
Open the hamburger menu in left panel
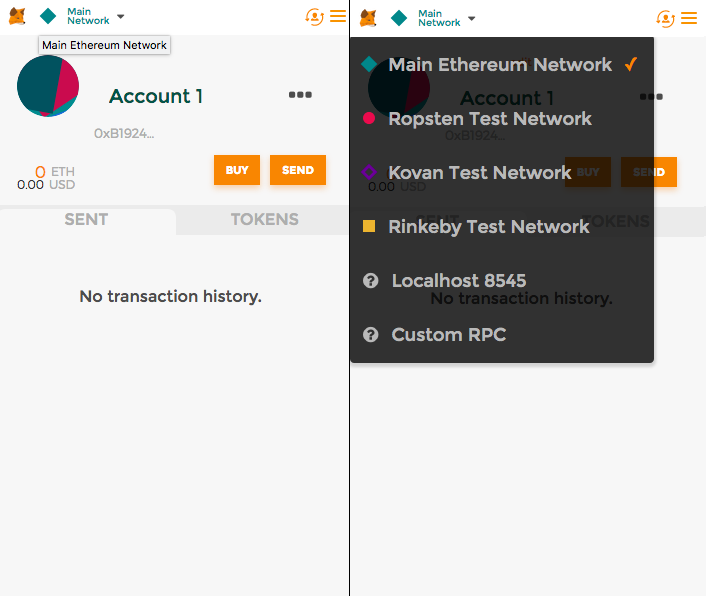point(338,17)
